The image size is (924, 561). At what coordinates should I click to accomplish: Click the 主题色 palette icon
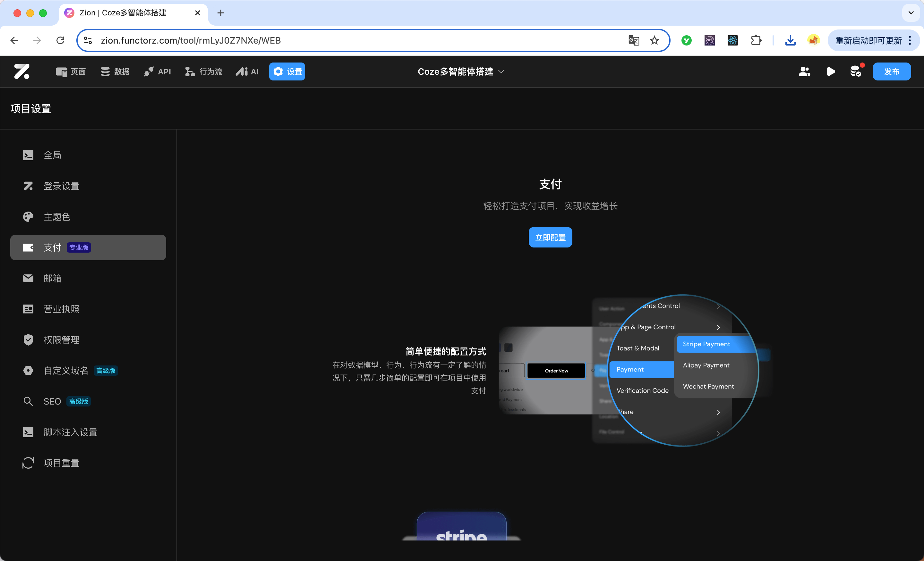click(x=28, y=217)
